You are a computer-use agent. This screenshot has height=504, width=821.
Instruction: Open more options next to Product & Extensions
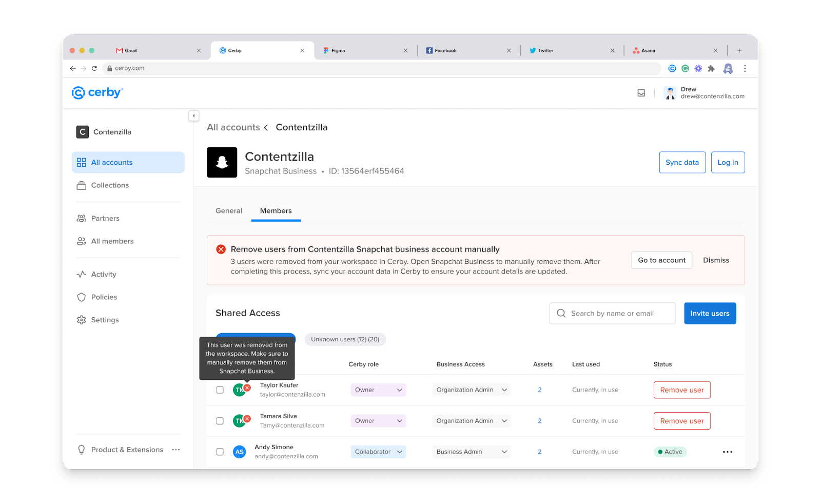click(x=176, y=450)
